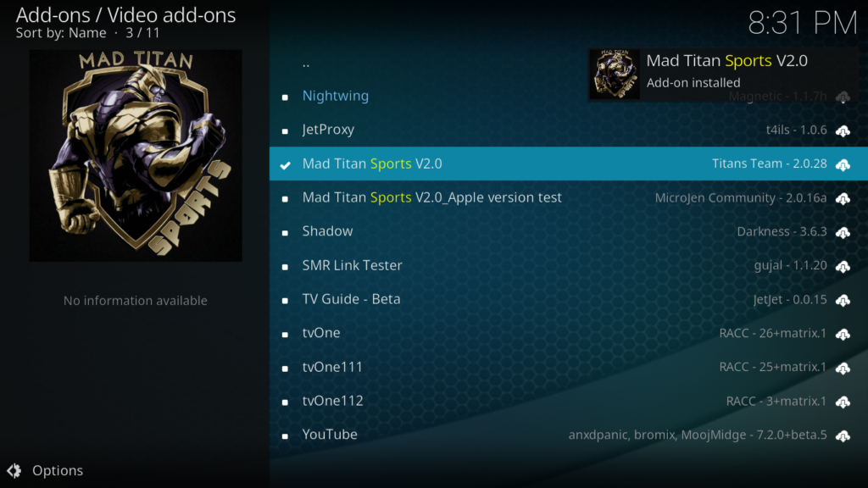Select the Shadow add-on entry

click(569, 231)
